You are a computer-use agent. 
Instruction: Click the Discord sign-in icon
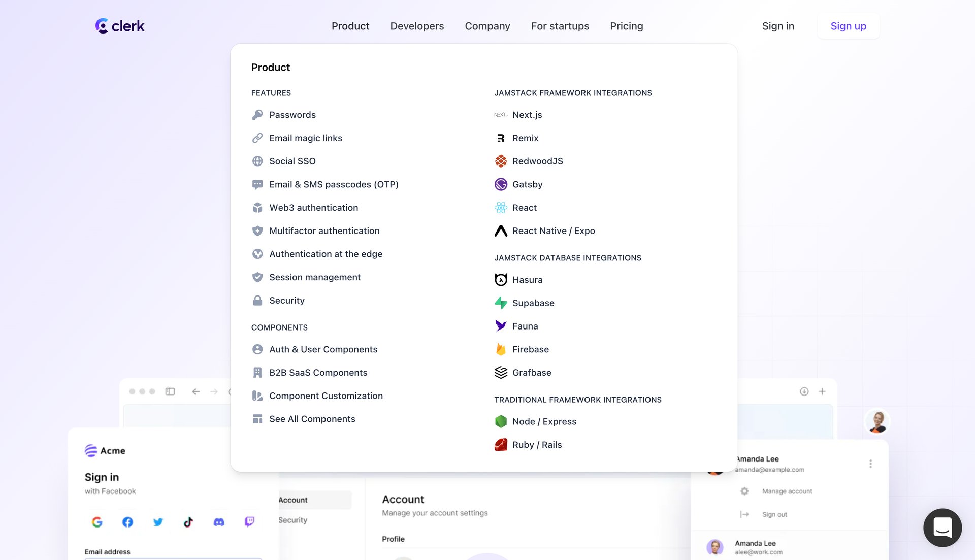click(219, 521)
